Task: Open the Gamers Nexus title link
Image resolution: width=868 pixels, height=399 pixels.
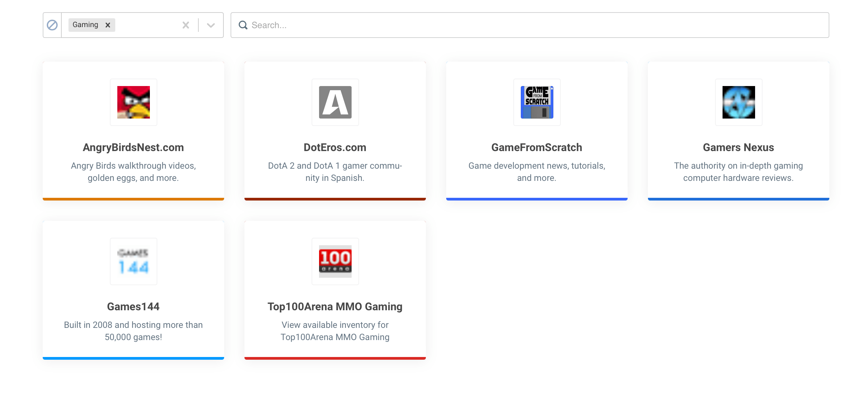Action: 738,147
